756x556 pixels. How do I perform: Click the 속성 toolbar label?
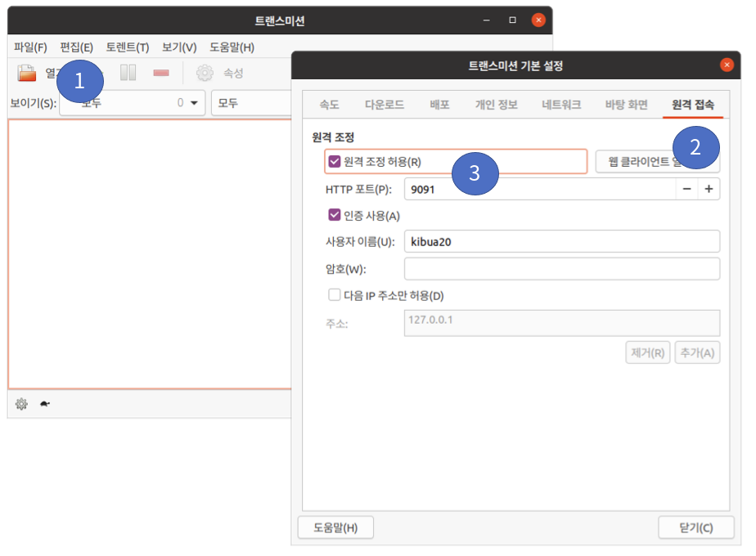[233, 74]
